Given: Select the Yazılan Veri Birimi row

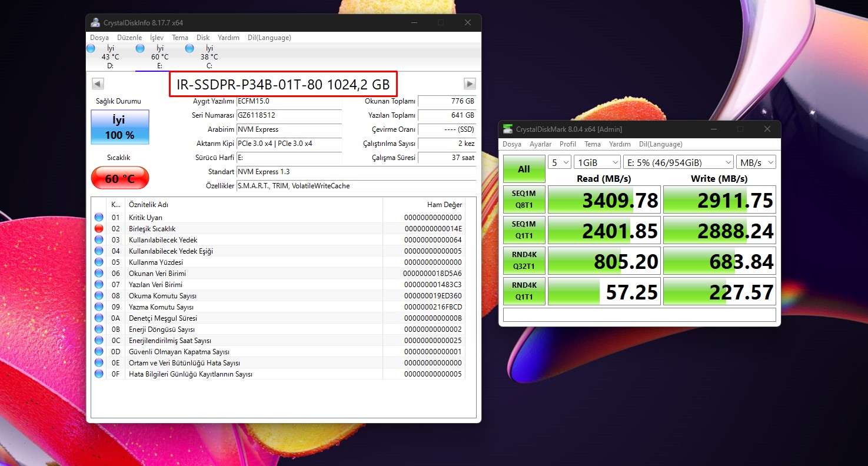Looking at the screenshot, I should click(278, 285).
